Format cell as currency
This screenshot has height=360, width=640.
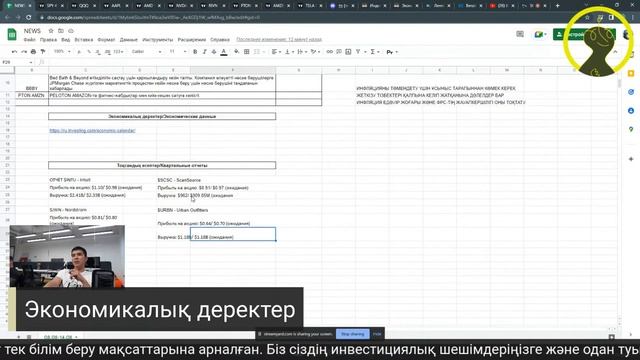coord(79,52)
